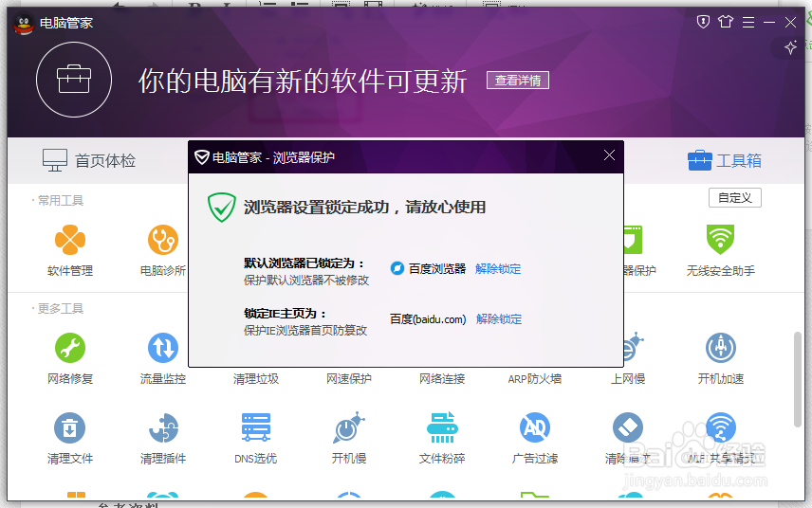Open 清理插件 puzzle icon
Screen dimensions: 812x508
163,427
